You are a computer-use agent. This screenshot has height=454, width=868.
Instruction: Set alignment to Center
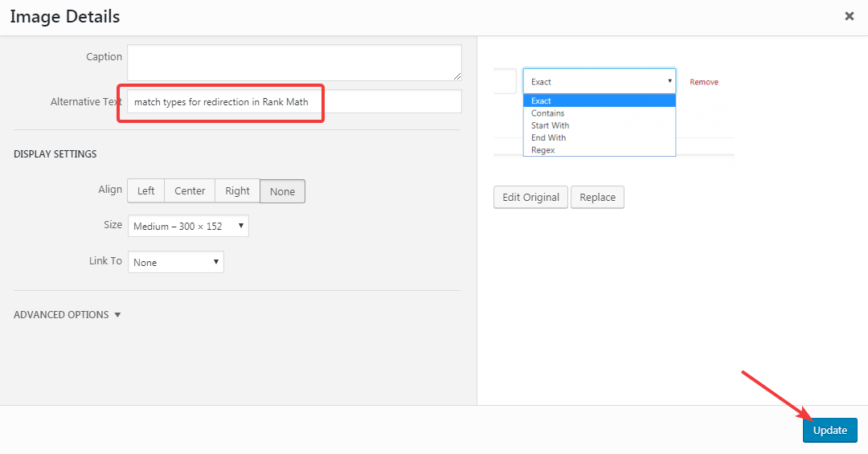coord(190,191)
